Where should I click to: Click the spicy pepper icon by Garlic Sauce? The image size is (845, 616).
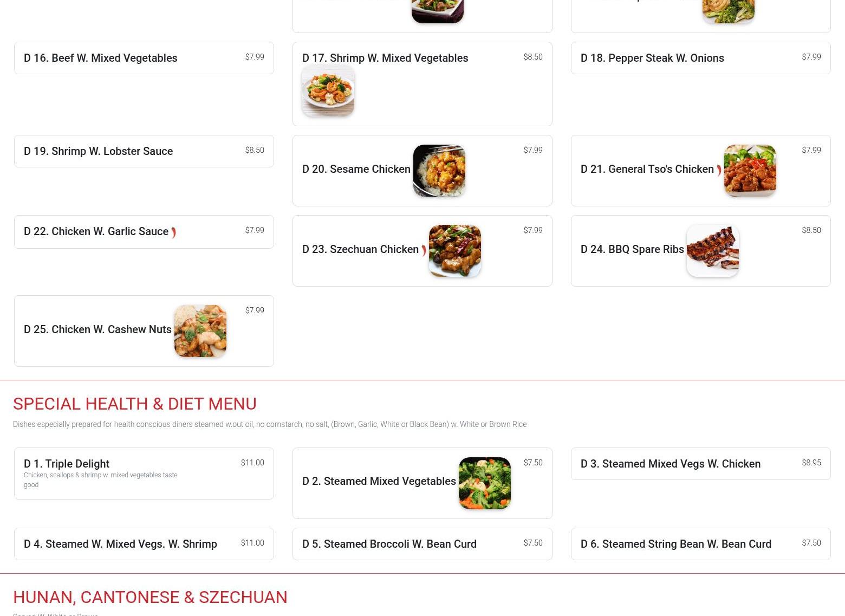[x=173, y=232]
